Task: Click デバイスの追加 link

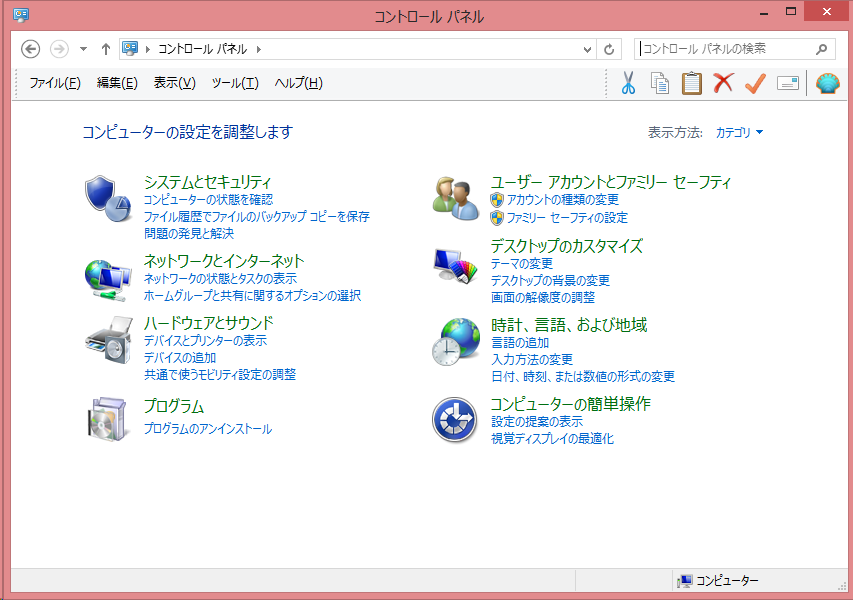Action: pyautogui.click(x=180, y=357)
